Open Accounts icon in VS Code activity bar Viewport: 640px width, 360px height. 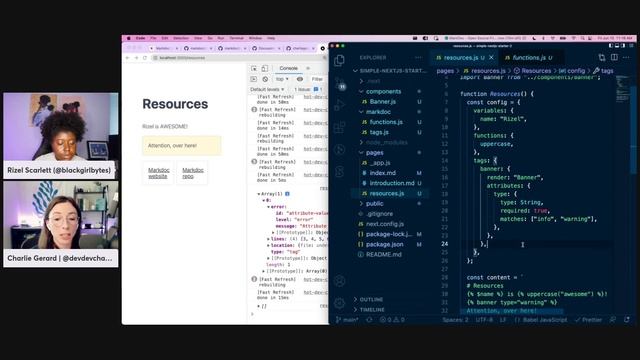pyautogui.click(x=339, y=281)
